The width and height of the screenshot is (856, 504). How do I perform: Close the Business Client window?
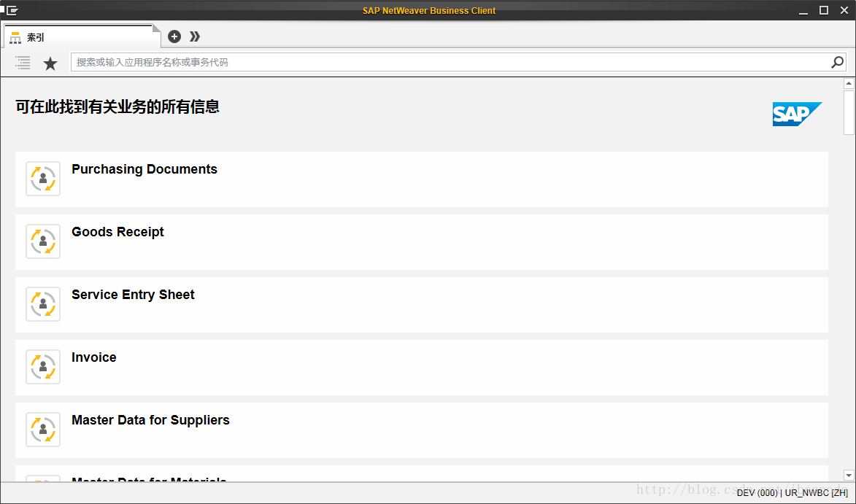point(844,10)
